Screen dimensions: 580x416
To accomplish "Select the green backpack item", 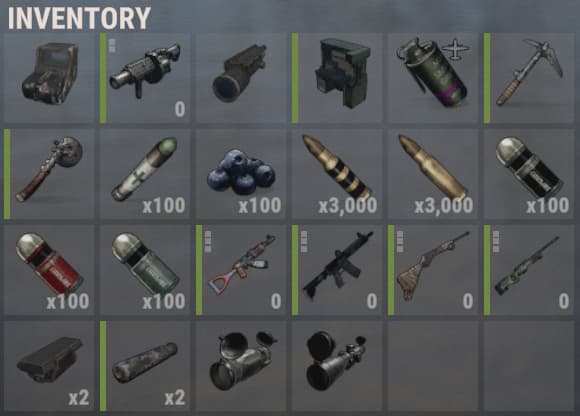I will (337, 78).
